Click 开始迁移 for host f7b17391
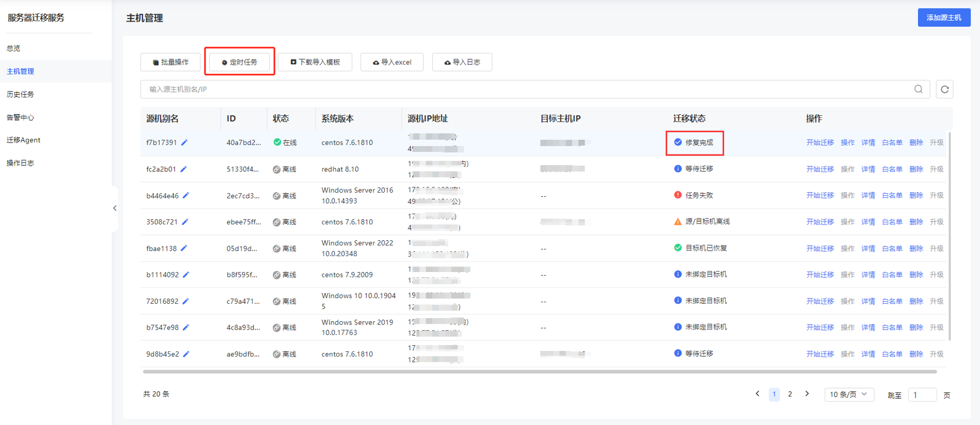This screenshot has width=980, height=425. tap(820, 142)
